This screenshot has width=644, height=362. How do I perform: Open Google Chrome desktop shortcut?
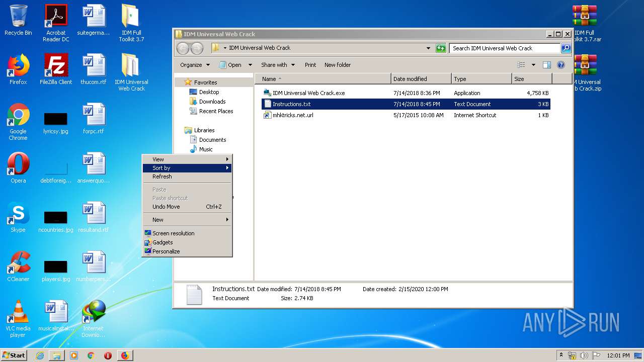pos(18,122)
